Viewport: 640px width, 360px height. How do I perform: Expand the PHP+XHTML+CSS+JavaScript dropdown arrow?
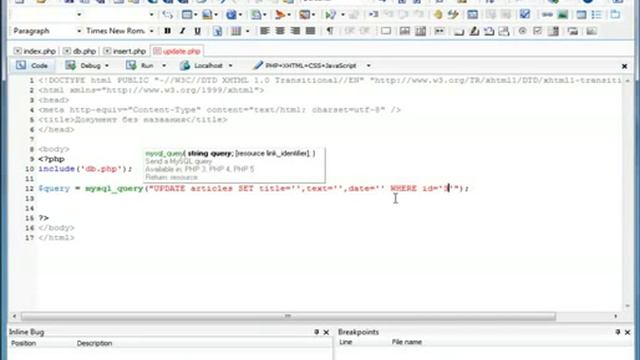(x=368, y=66)
